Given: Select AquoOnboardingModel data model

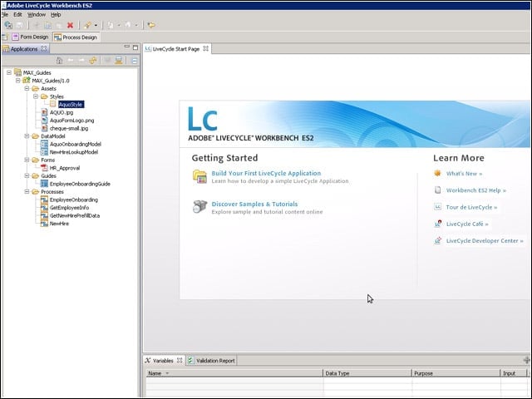Looking at the screenshot, I should click(x=76, y=144).
